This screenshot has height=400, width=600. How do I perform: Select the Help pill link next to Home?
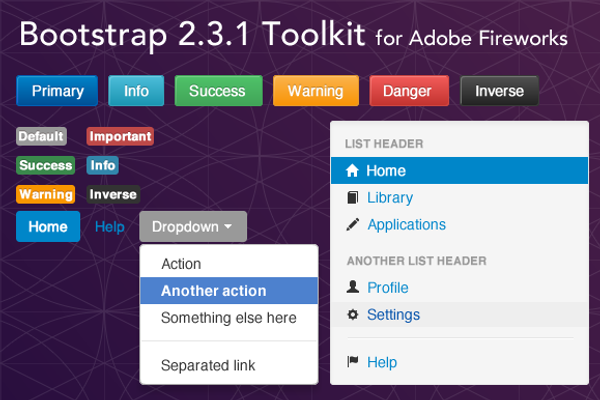click(x=109, y=227)
